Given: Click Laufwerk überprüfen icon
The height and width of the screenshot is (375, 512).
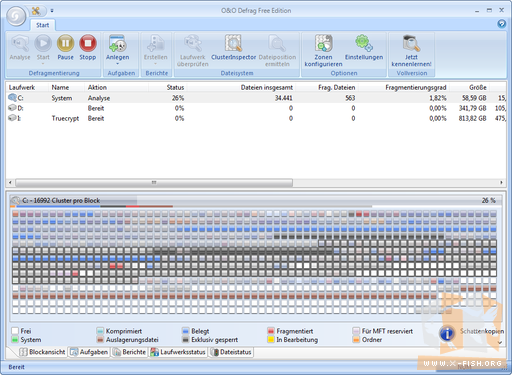Looking at the screenshot, I should pyautogui.click(x=193, y=43).
